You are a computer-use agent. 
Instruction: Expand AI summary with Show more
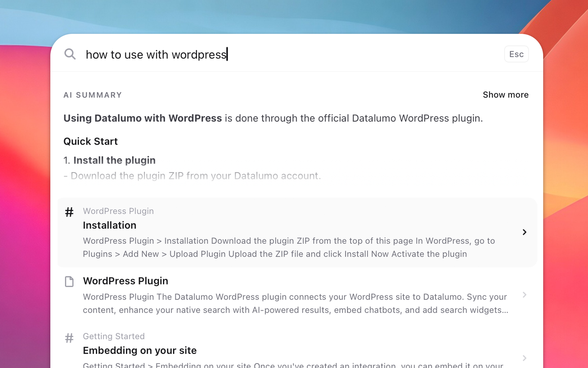coord(505,95)
